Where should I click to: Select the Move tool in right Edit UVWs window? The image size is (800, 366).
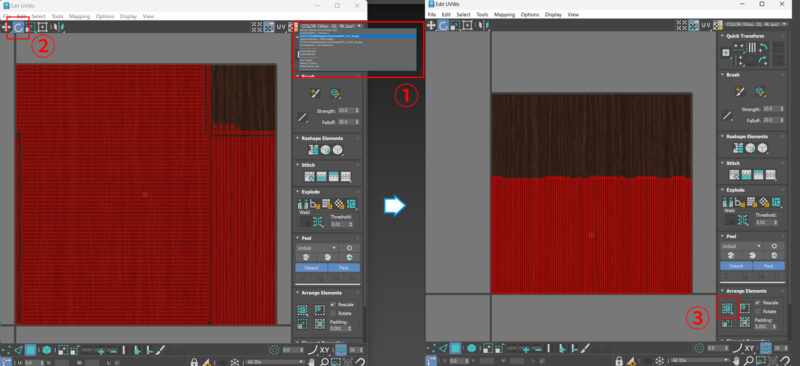point(431,25)
